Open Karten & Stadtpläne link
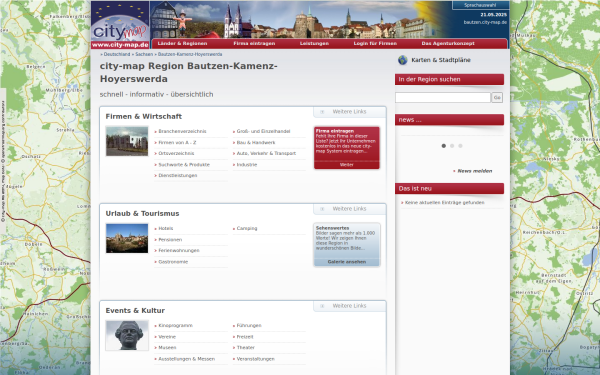Screen dimensions: 600x375 pyautogui.click(x=441, y=60)
